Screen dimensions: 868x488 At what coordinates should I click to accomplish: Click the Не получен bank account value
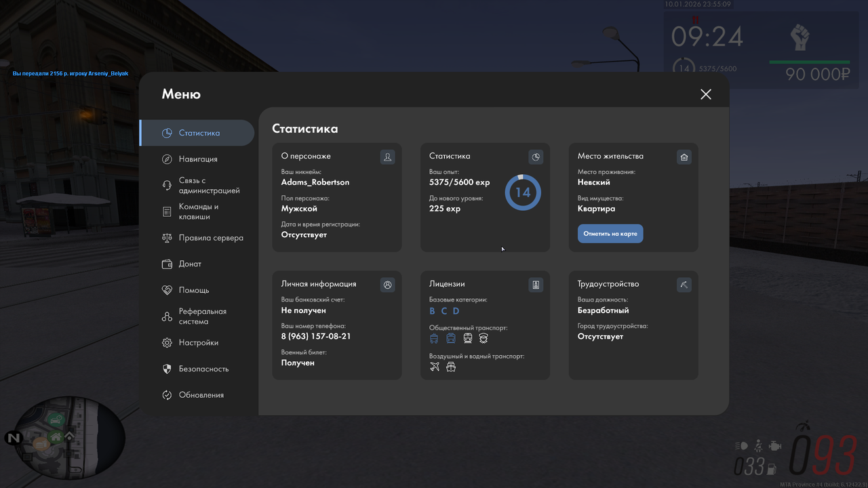pyautogui.click(x=304, y=310)
